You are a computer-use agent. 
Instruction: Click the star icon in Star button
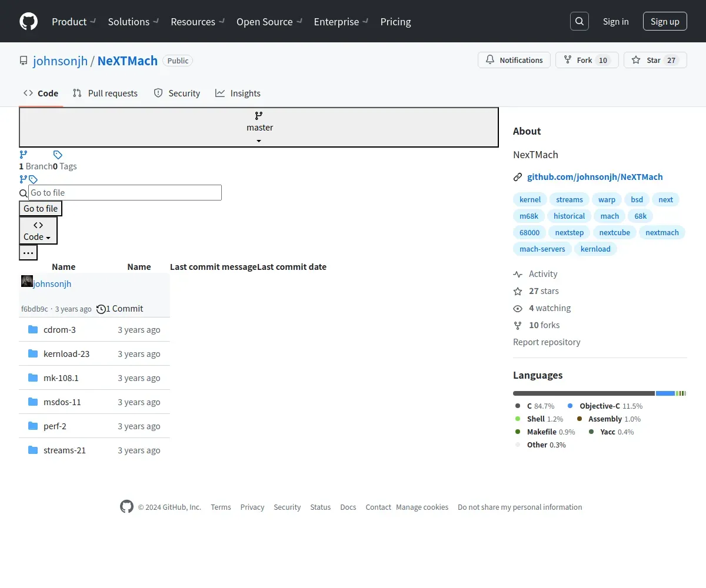636,59
